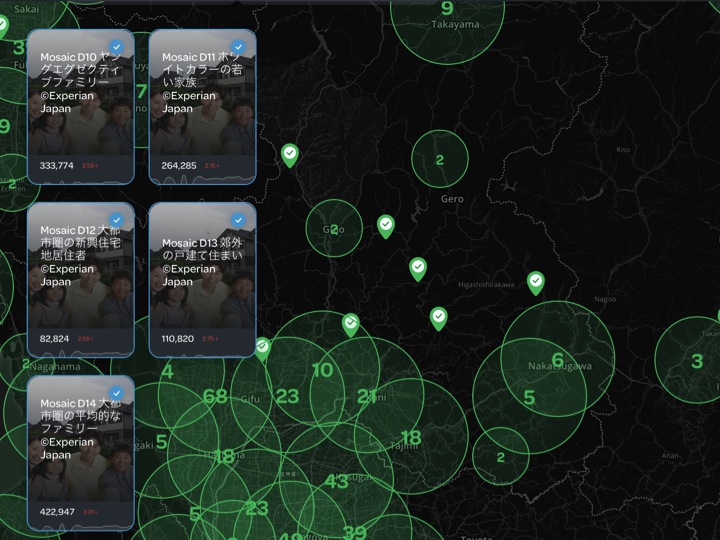Click the Higashishirakawa place label
720x540 pixels.
click(486, 285)
